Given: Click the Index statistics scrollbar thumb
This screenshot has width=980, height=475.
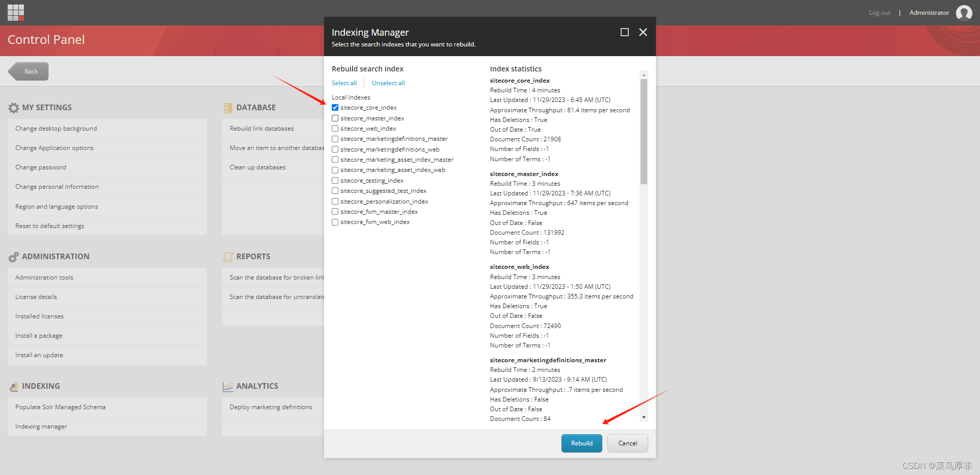Looking at the screenshot, I should click(644, 132).
